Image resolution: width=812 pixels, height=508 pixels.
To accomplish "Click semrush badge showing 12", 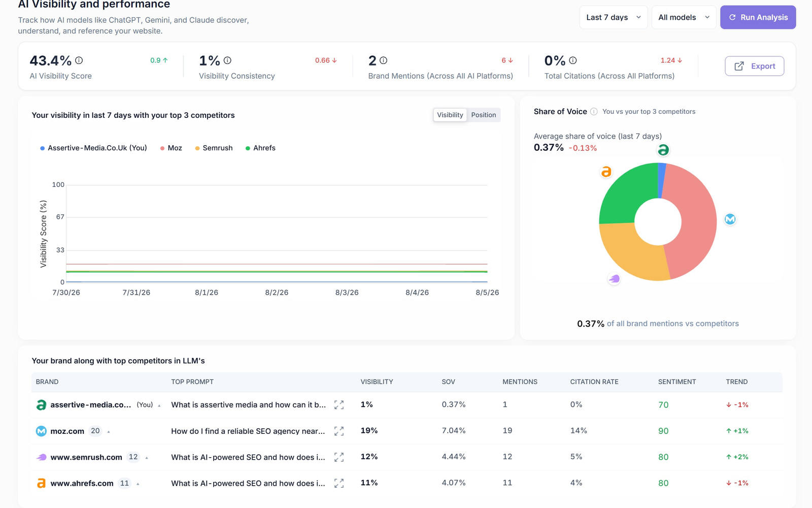I will [133, 457].
